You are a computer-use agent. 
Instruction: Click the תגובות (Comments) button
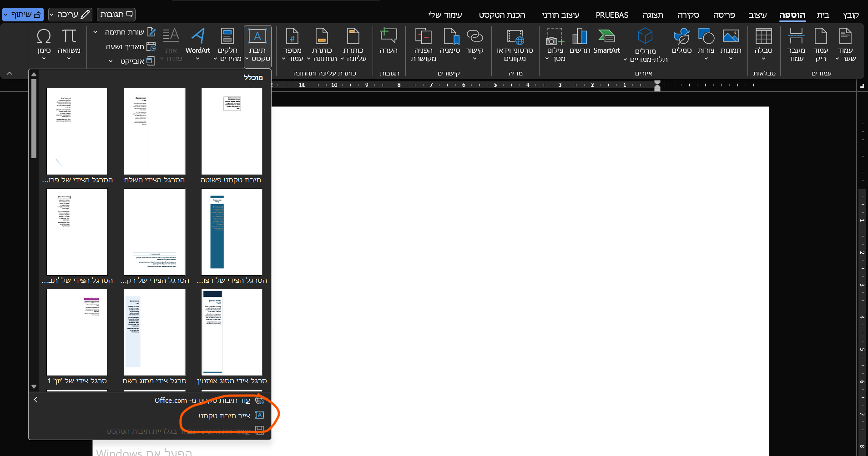pyautogui.click(x=116, y=15)
